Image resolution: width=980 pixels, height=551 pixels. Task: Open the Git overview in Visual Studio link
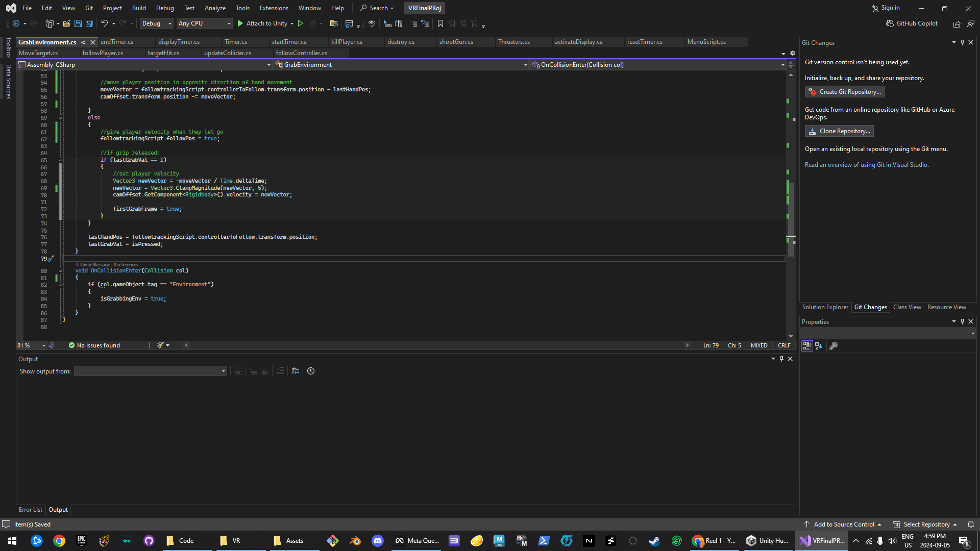pyautogui.click(x=866, y=165)
